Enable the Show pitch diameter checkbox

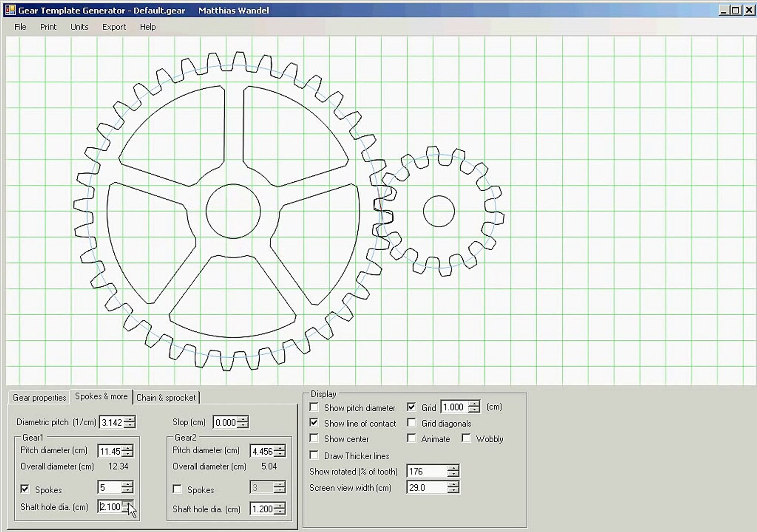coord(314,407)
